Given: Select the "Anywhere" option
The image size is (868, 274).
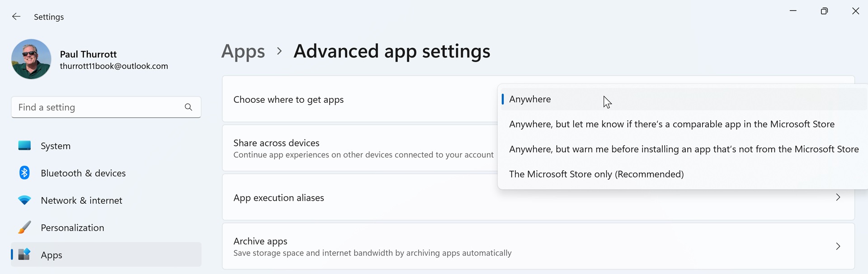Looking at the screenshot, I should [530, 99].
